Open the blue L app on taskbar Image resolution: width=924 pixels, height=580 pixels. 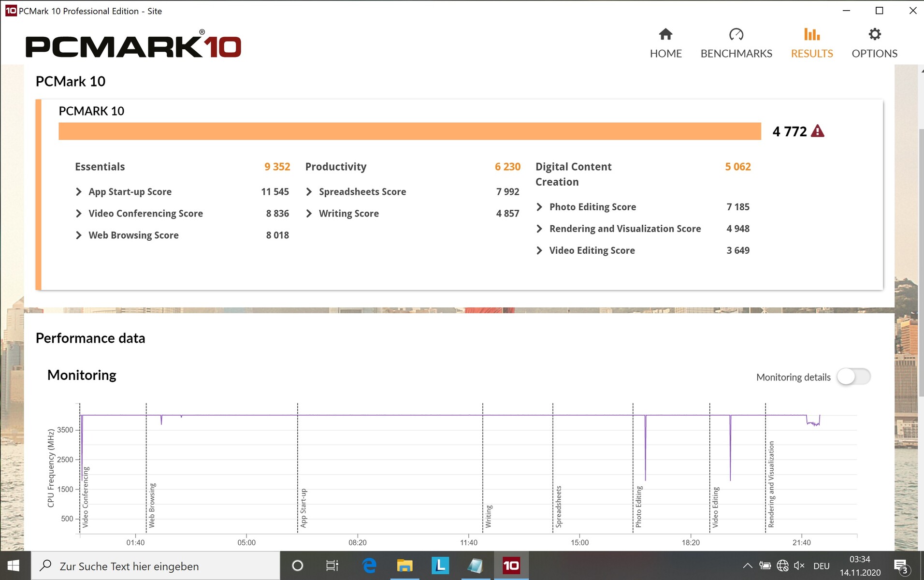440,565
